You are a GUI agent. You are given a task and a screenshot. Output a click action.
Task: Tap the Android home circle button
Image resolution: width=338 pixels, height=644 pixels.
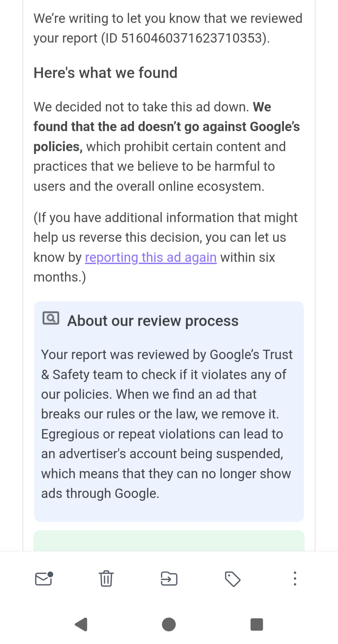(x=169, y=625)
